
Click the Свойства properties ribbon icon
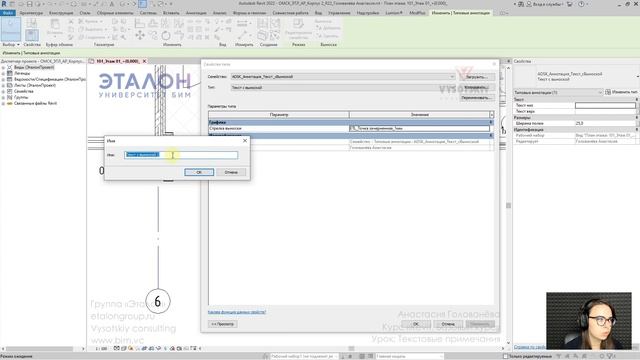(32, 35)
